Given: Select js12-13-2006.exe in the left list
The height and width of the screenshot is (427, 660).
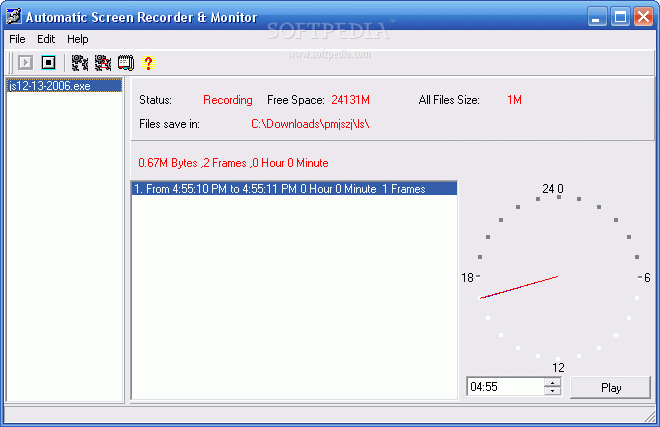Looking at the screenshot, I should 65,86.
